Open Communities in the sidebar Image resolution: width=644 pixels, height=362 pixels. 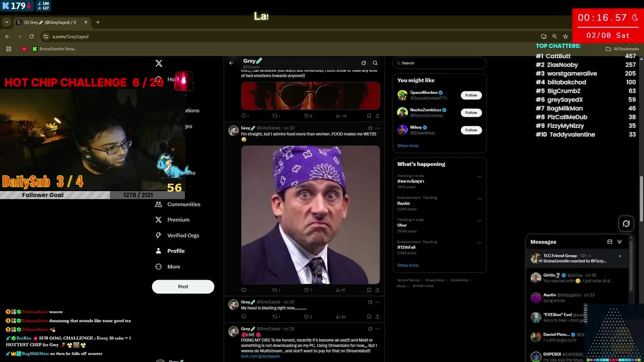click(x=178, y=204)
